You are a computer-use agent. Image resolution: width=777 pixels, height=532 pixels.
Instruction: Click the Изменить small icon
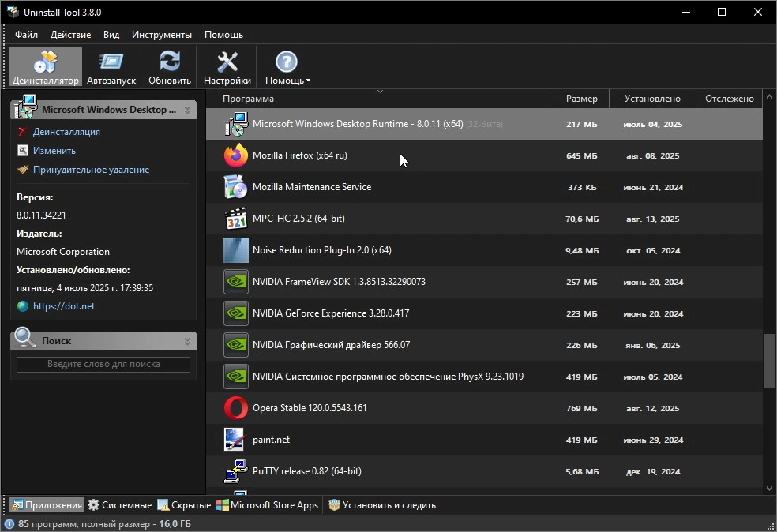coord(23,150)
